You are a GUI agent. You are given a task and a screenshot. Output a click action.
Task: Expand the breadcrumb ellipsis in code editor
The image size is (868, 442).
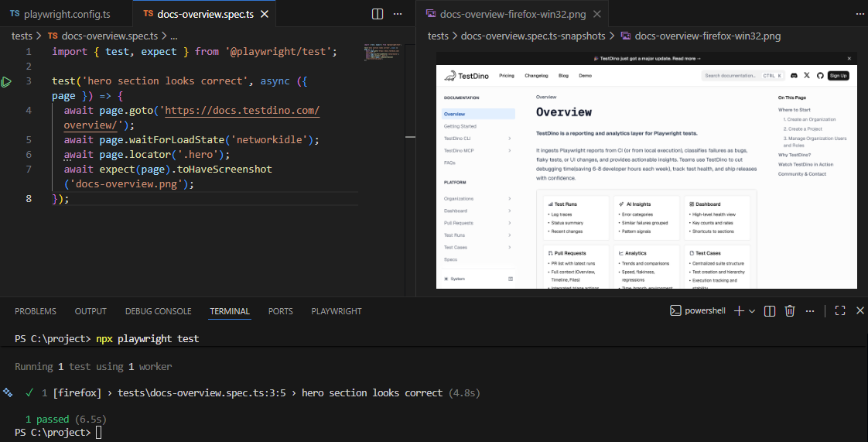coord(174,36)
